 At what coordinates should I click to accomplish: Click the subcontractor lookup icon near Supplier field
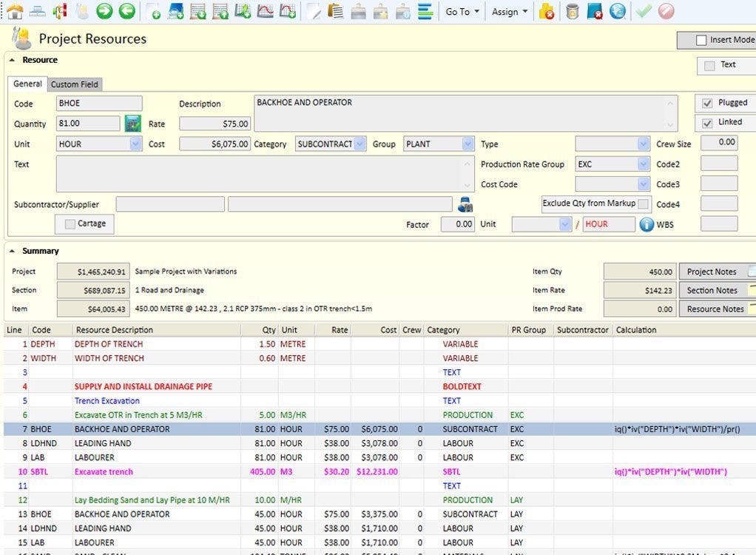click(x=465, y=204)
